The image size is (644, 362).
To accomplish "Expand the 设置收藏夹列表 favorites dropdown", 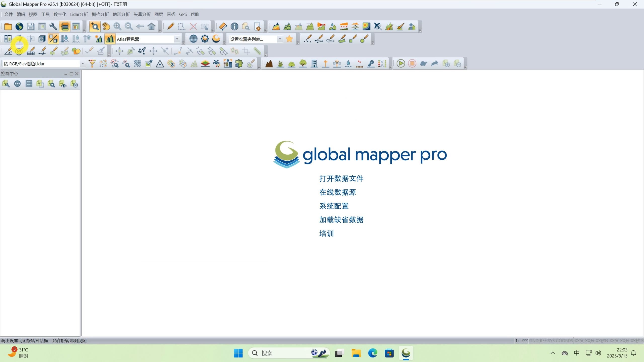I will pyautogui.click(x=280, y=39).
